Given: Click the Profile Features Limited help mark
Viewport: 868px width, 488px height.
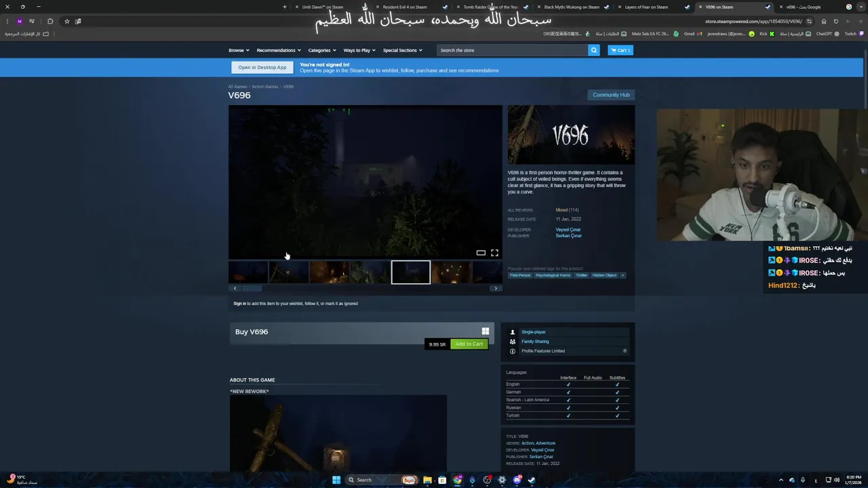Looking at the screenshot, I should [625, 351].
